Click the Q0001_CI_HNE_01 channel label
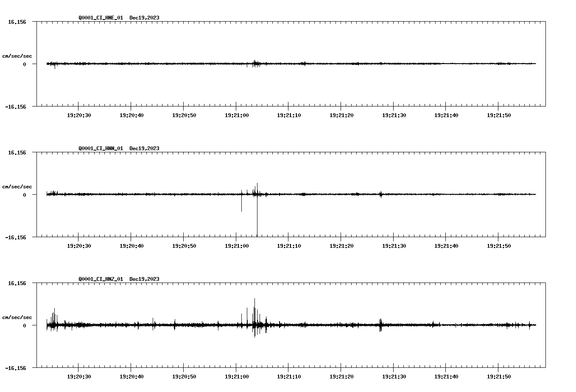 101,18
